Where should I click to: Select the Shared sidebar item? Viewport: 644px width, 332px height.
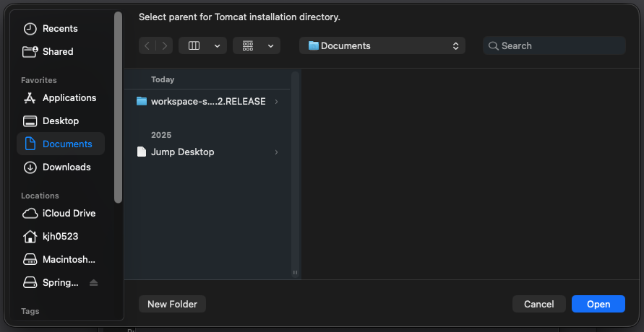coord(58,52)
